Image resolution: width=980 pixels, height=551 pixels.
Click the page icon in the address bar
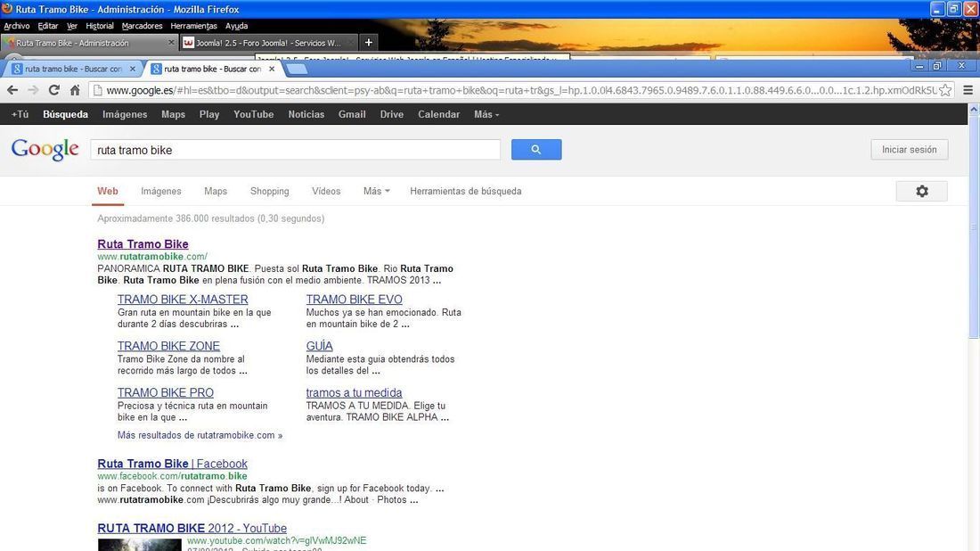coord(97,90)
